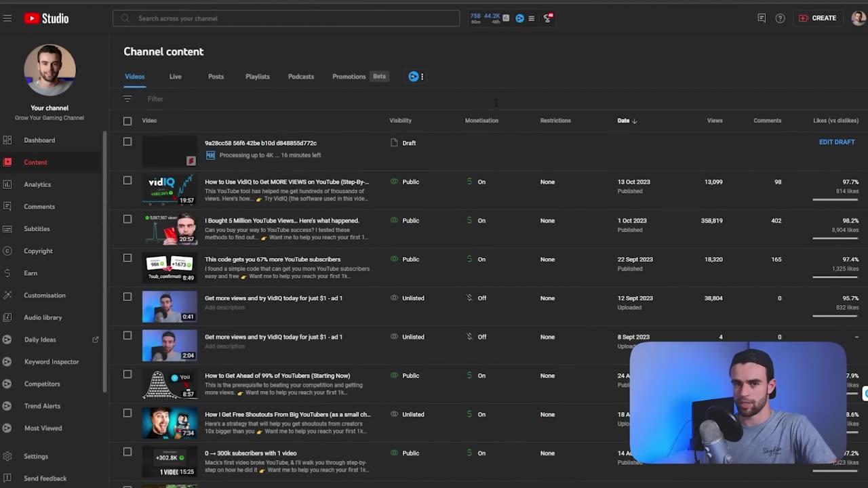The width and height of the screenshot is (868, 488).
Task: Click likes bar for I Bought 5 Million Views
Action: pyautogui.click(x=835, y=239)
